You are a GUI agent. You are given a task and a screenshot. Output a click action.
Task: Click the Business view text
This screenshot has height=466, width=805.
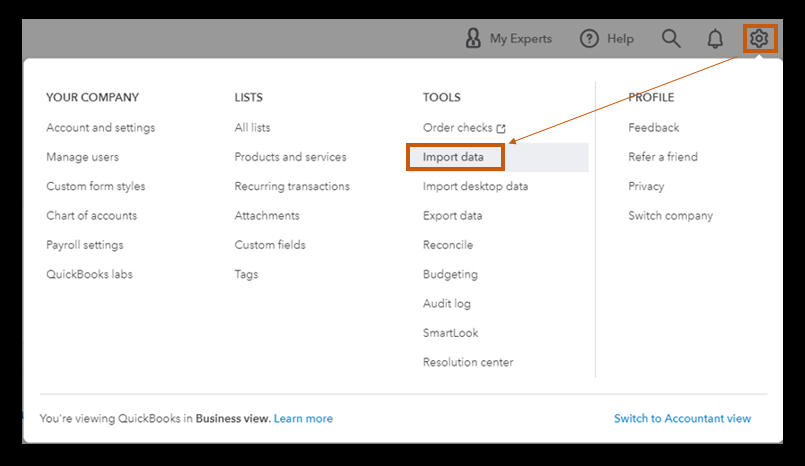click(x=233, y=418)
